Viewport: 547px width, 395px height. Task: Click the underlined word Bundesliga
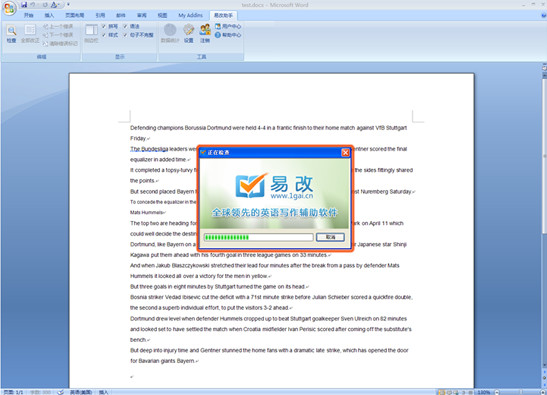155,149
